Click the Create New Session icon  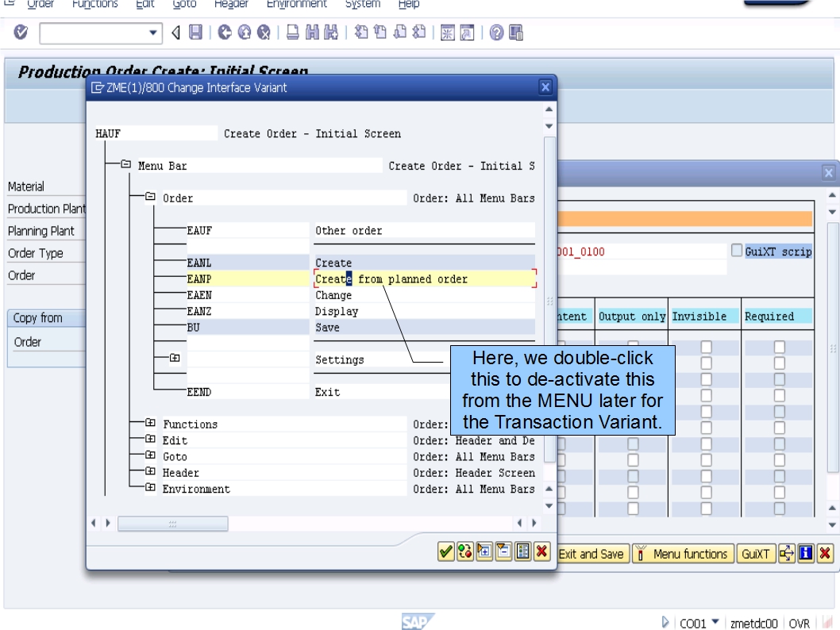point(447,33)
